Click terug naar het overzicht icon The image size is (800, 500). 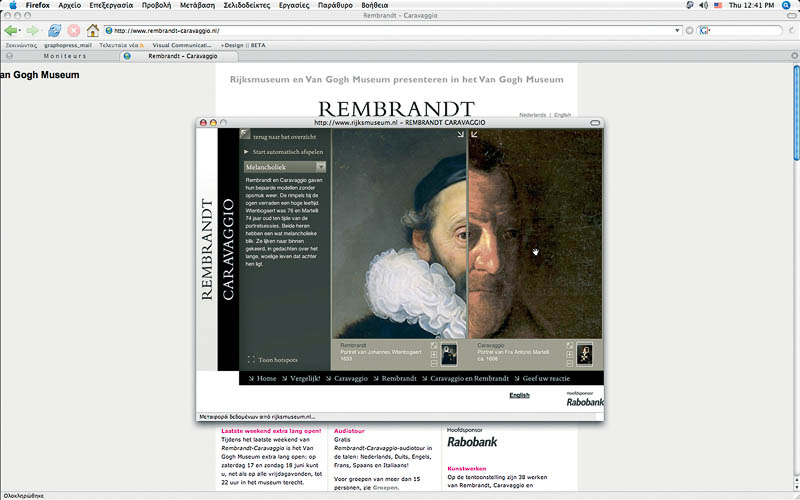[x=245, y=134]
